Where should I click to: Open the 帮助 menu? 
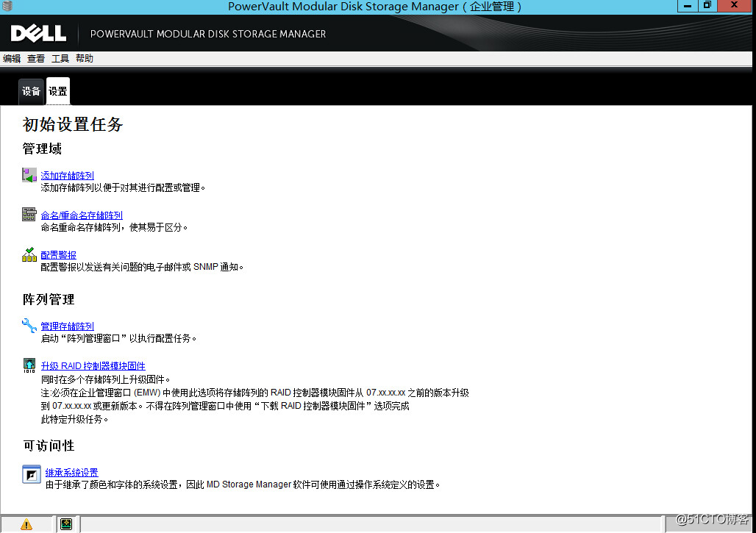point(85,58)
